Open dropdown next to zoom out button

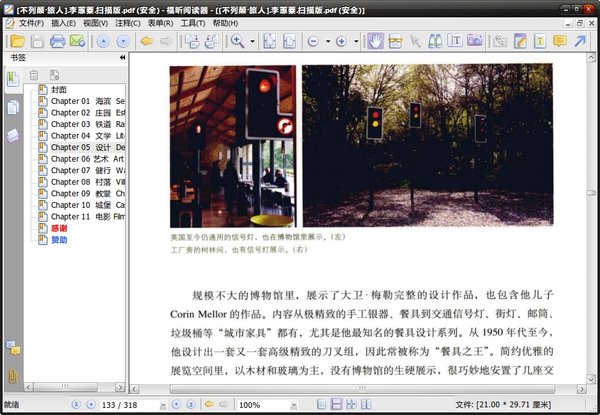pos(328,41)
